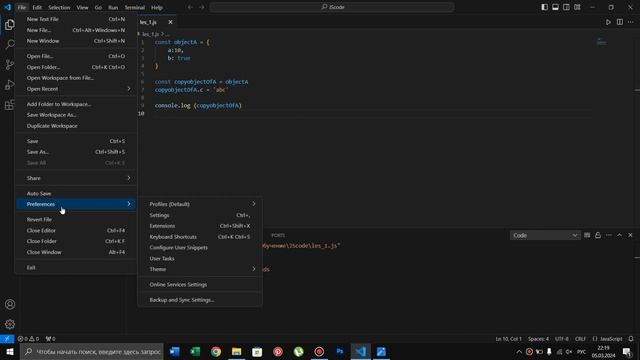Split the editor to the right
This screenshot has height=360, width=640.
[620, 22]
